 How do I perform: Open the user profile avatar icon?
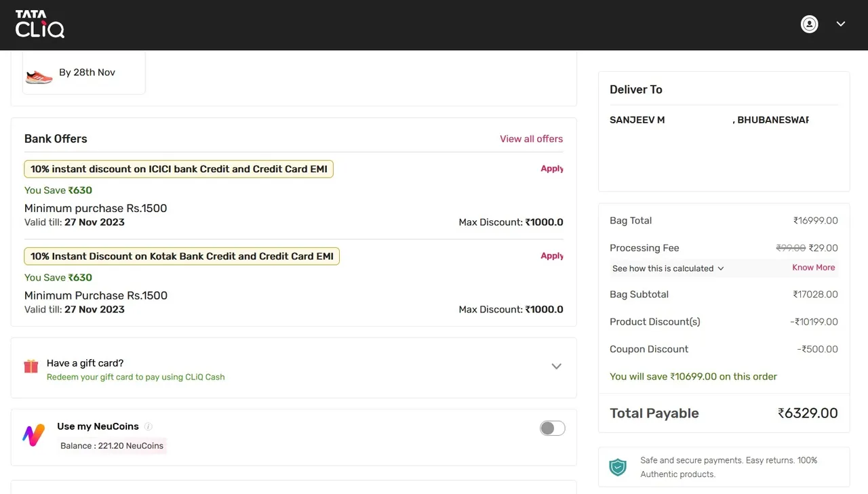click(x=809, y=24)
